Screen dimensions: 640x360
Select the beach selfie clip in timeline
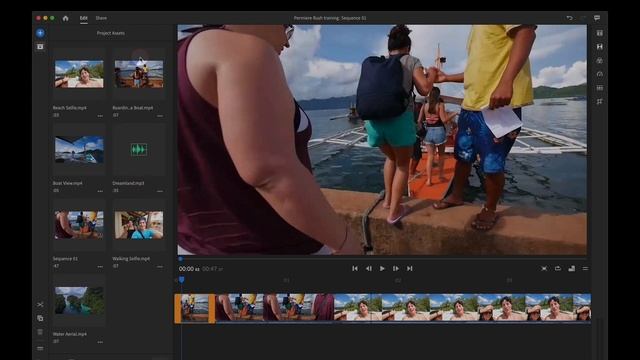462,308
